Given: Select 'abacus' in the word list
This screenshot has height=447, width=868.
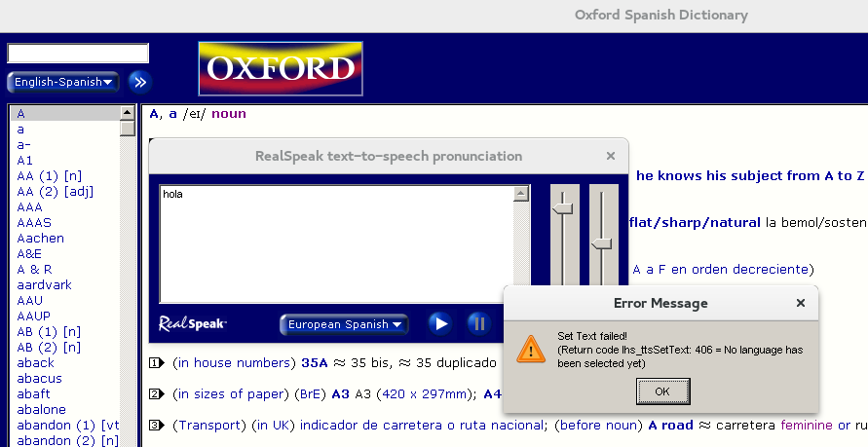Looking at the screenshot, I should pos(39,378).
